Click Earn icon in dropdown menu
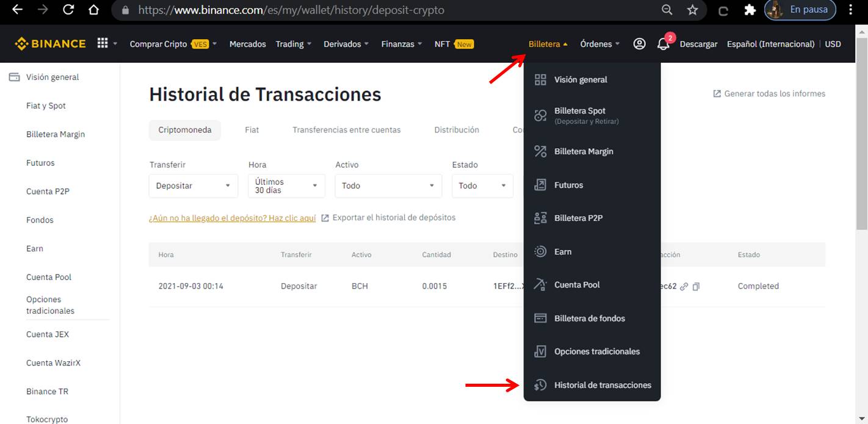 540,251
